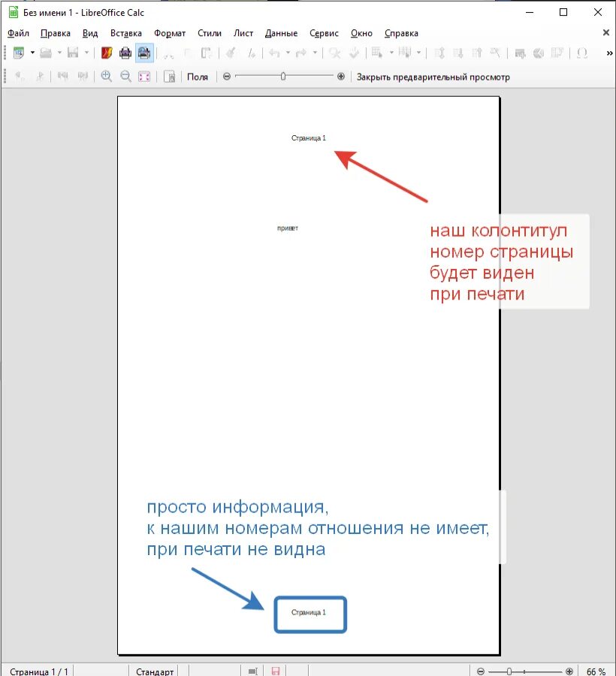Image resolution: width=616 pixels, height=676 pixels.
Task: Open the Правка menu
Action: coord(55,33)
